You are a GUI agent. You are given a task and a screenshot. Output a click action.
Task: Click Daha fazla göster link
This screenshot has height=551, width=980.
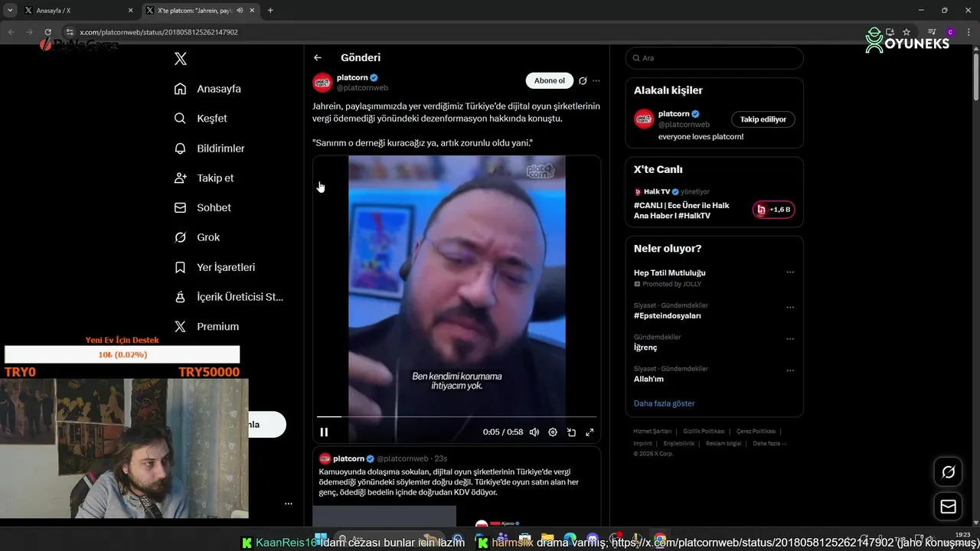[x=664, y=403]
